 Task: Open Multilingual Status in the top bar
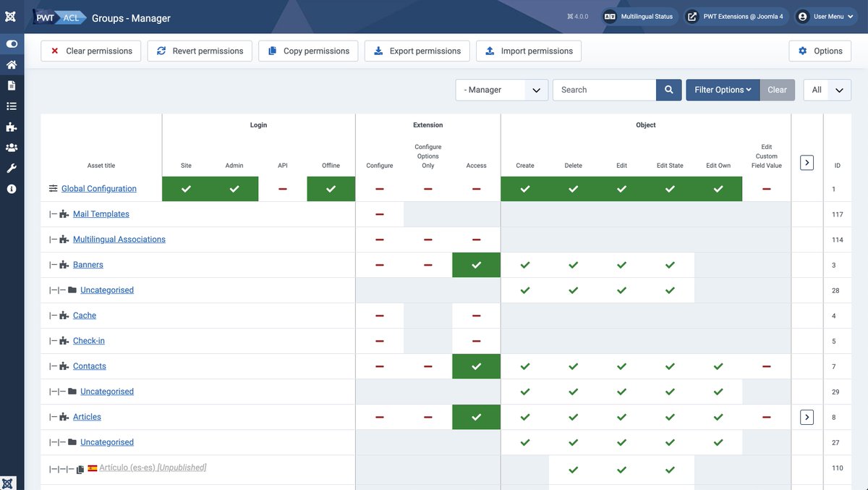[x=639, y=15]
